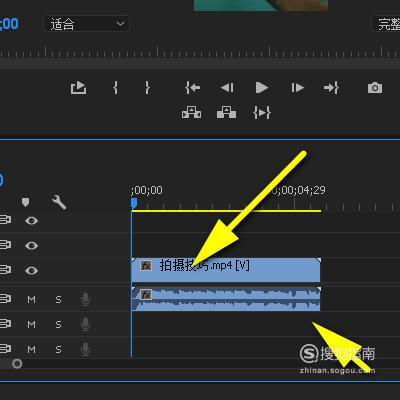Image resolution: width=400 pixels, height=400 pixels.
Task: Play from In to Out
Action: (262, 113)
